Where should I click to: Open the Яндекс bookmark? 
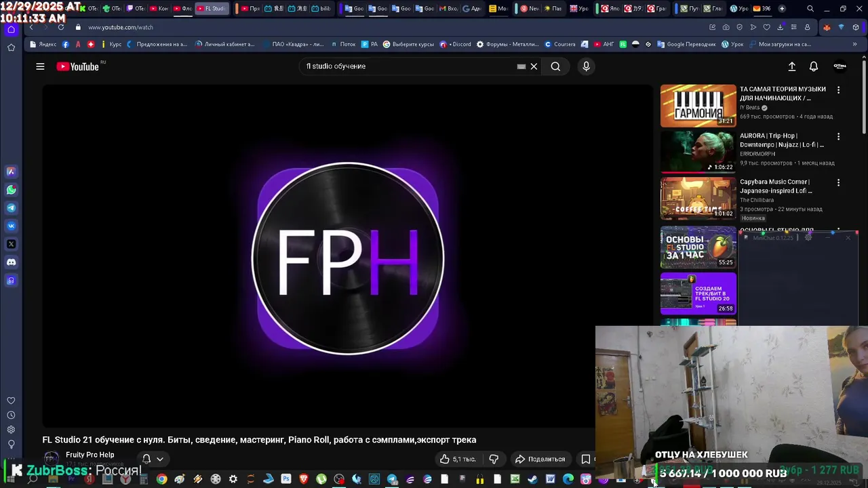(43, 44)
